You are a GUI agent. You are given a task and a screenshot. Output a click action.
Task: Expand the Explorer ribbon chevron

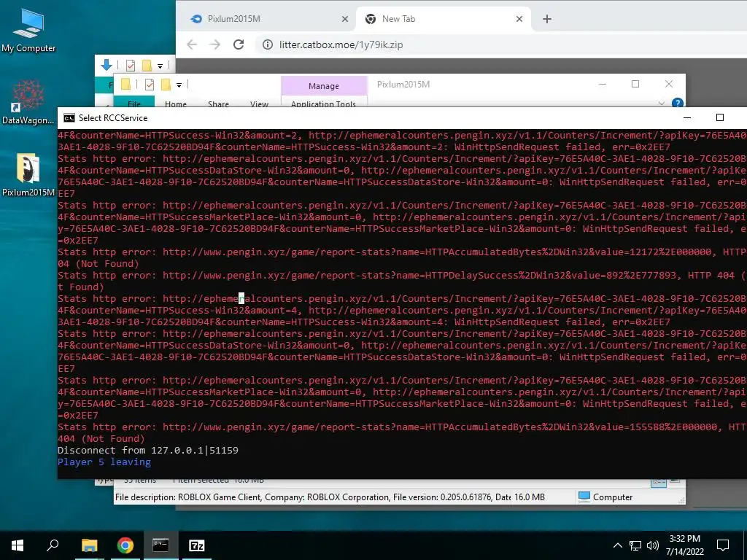tap(661, 103)
